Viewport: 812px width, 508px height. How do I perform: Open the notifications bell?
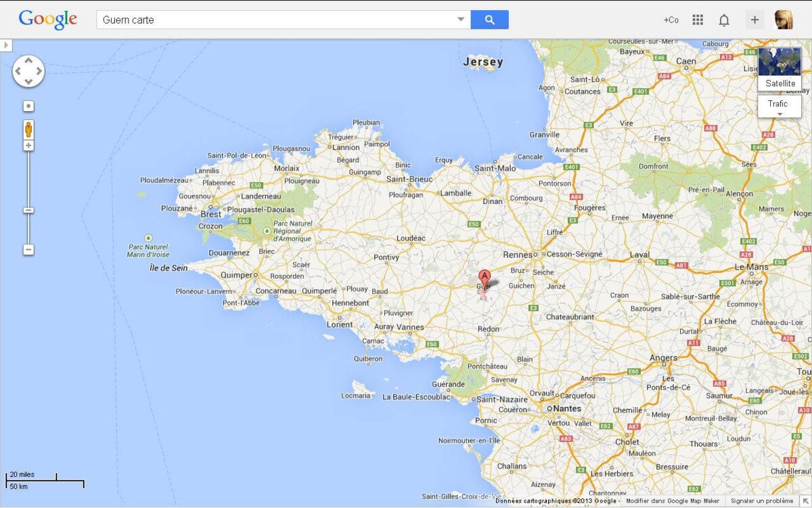[724, 20]
